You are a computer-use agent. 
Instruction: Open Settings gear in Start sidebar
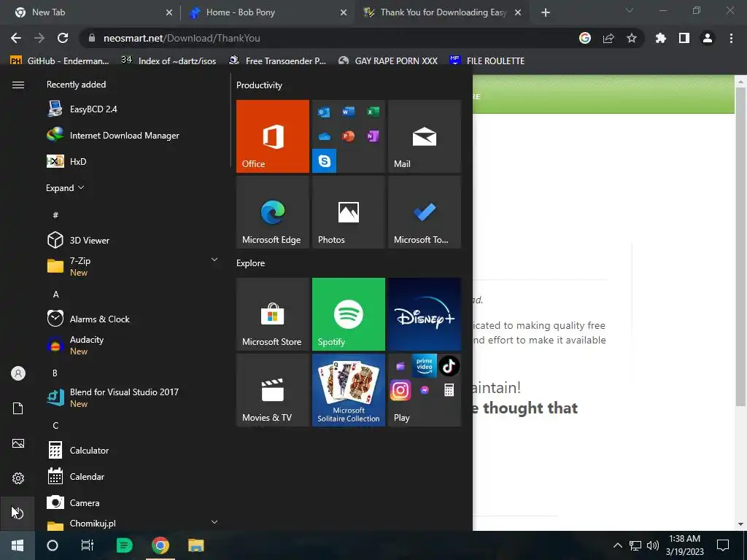coord(18,478)
